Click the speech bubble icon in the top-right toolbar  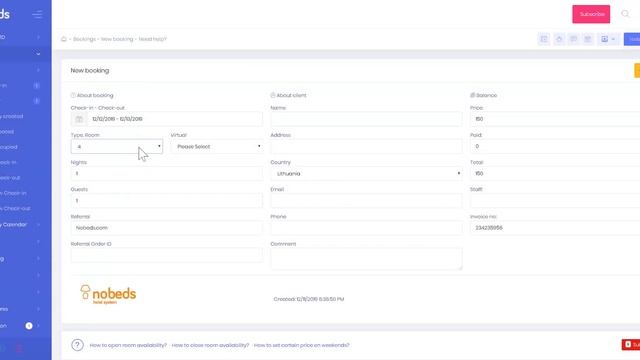coord(573,39)
